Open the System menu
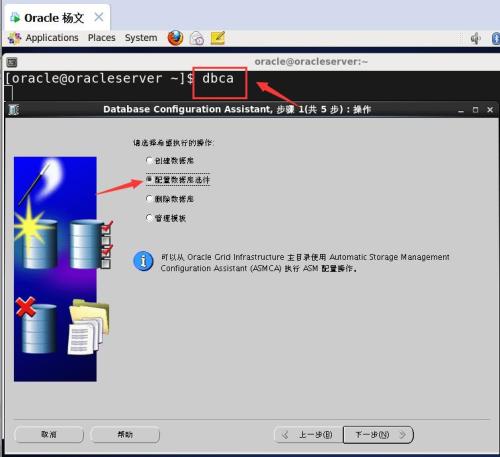Screen dimensions: 500x457 point(141,38)
